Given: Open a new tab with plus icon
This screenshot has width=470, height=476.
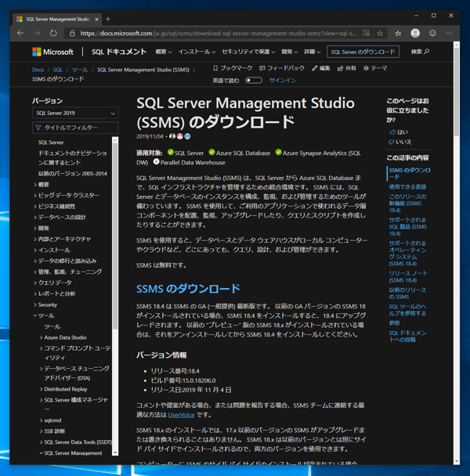Looking at the screenshot, I should 108,19.
